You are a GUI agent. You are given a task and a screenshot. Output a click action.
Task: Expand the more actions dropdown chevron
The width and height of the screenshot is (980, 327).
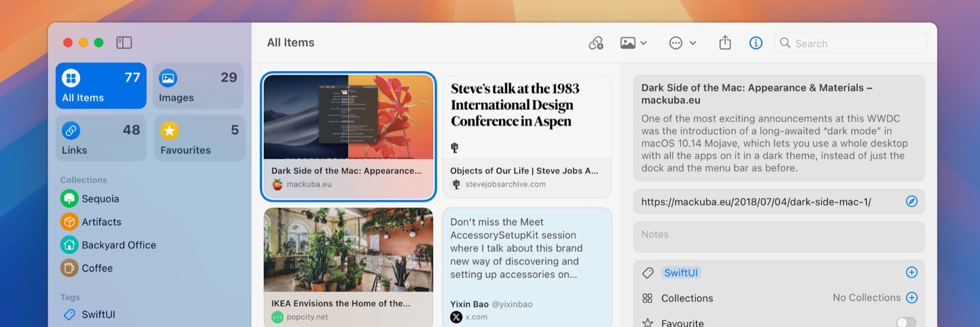(x=693, y=43)
